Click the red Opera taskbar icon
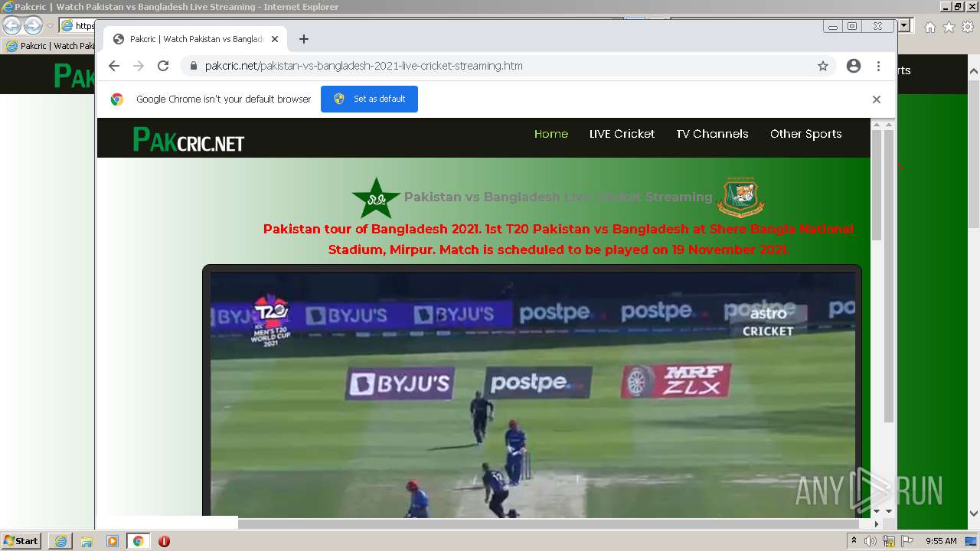The height and width of the screenshot is (551, 980). 164,541
